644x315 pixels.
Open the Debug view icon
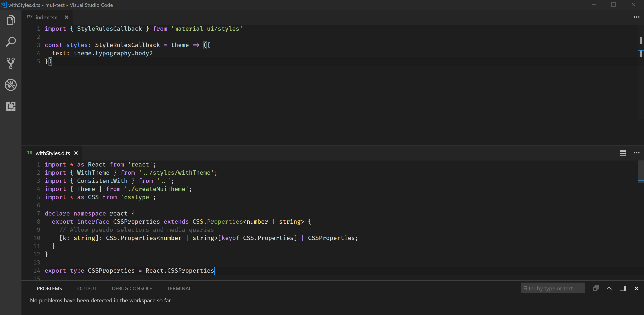[11, 85]
